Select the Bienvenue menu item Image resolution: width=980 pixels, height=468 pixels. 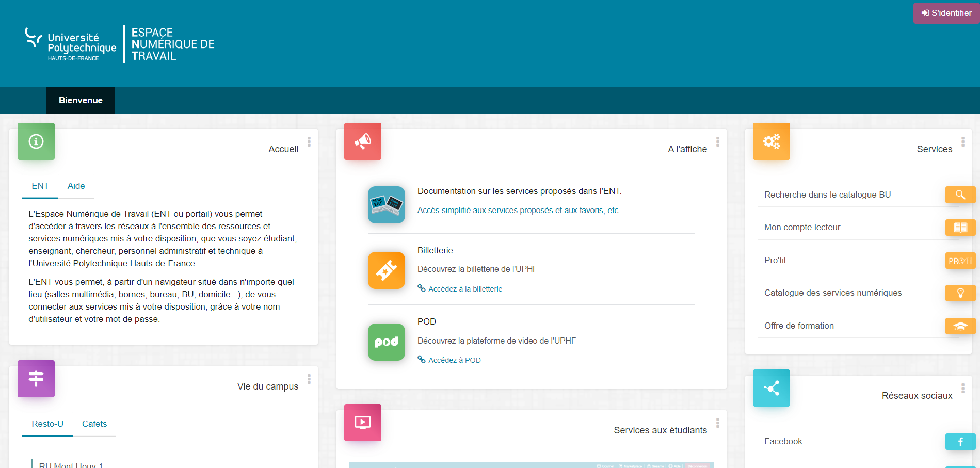[81, 100]
